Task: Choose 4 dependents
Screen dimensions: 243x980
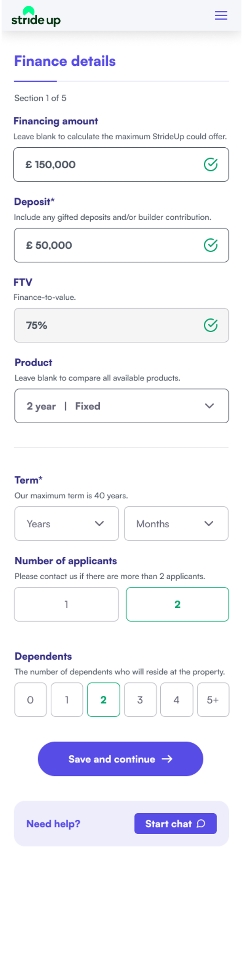Action: 177,700
